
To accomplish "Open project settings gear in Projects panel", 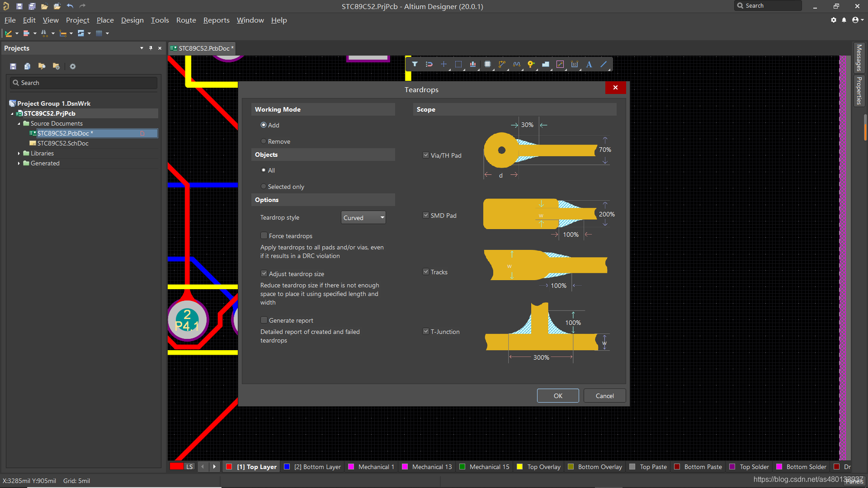I will coord(72,66).
